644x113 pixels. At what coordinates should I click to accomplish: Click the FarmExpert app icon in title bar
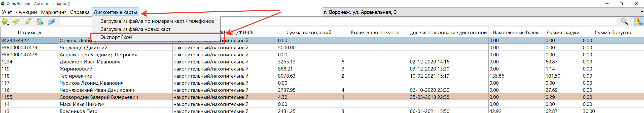[x=3, y=4]
